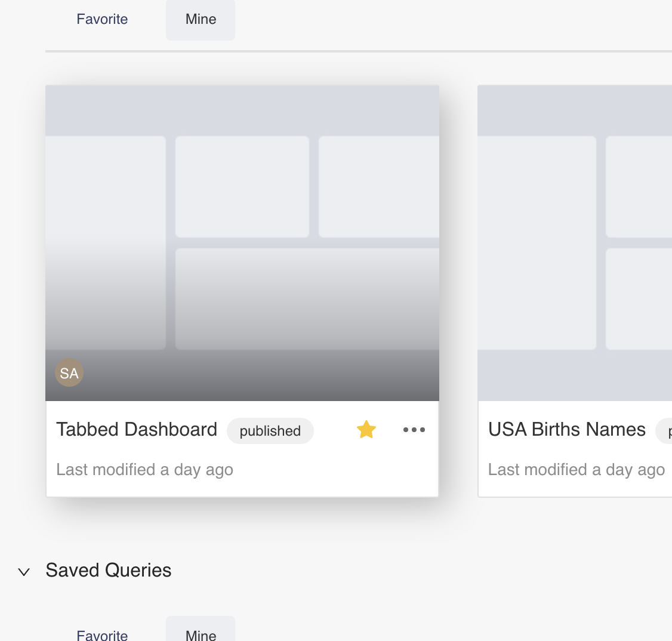Click the published badge on Tabbed Dashboard
The height and width of the screenshot is (641, 672).
pos(270,431)
